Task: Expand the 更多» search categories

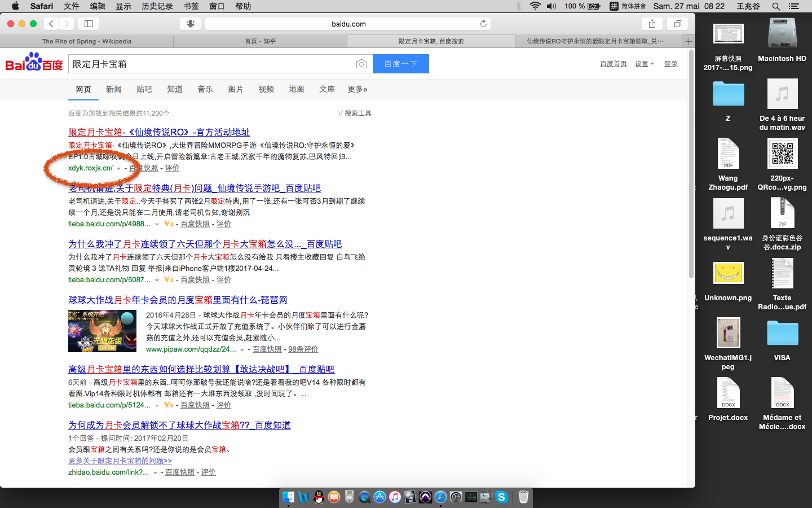Action: 358,89
